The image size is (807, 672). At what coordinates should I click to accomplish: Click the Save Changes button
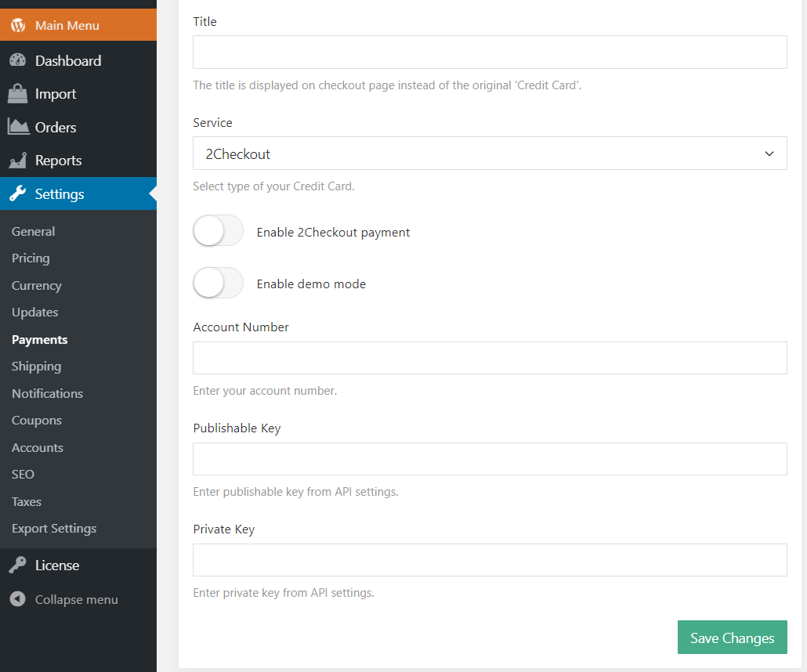pos(732,637)
